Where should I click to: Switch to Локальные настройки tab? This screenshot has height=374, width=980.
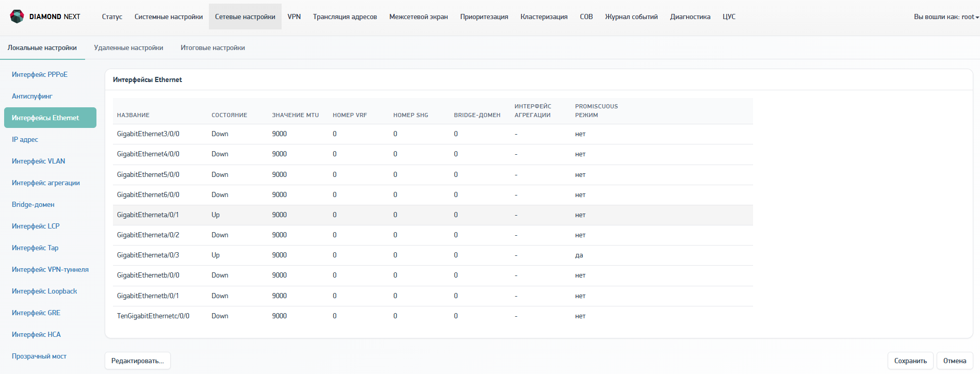(x=42, y=47)
